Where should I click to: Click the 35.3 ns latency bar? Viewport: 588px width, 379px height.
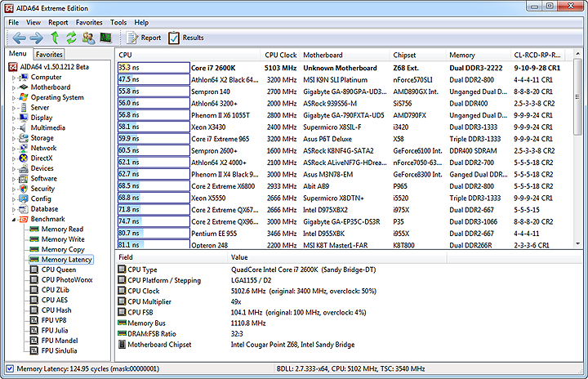point(154,68)
